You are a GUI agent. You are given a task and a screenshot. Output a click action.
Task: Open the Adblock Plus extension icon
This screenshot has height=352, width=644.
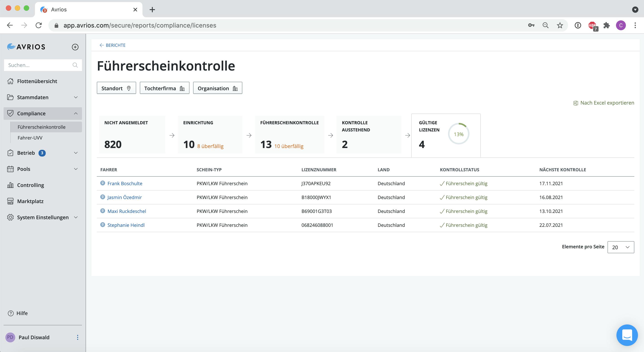(x=592, y=26)
